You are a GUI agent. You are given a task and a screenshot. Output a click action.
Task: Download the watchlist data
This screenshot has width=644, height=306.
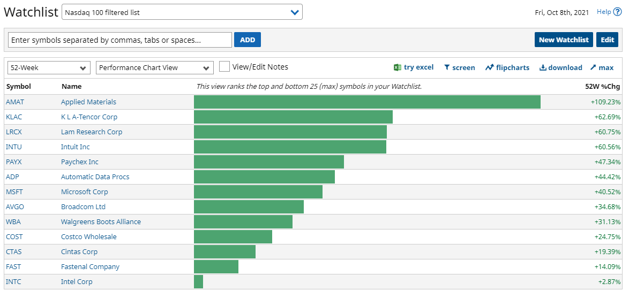click(x=560, y=67)
